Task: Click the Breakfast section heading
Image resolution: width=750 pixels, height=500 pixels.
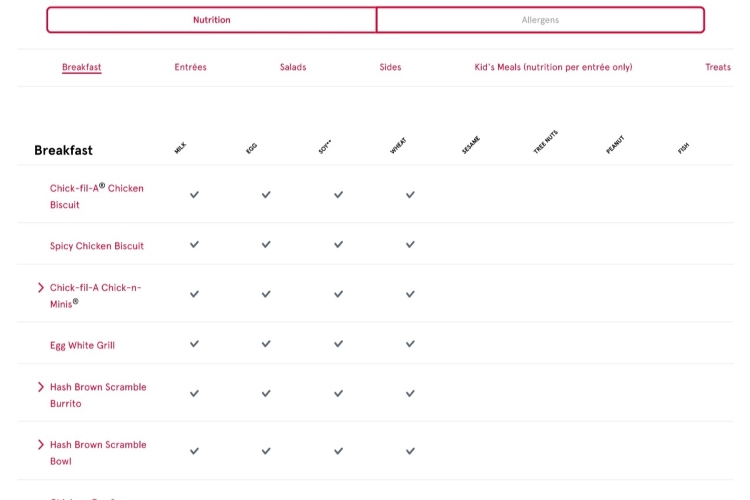Action: [63, 150]
